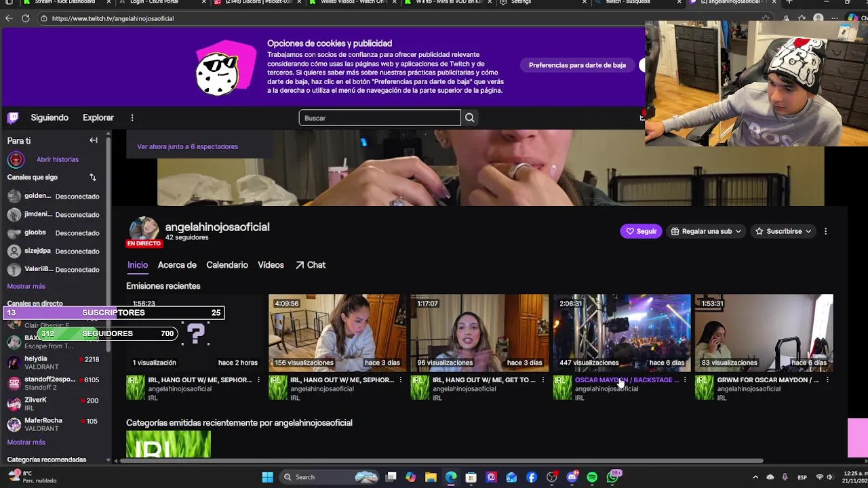This screenshot has height=488, width=868.
Task: Open the 1:17:07 video thumbnail
Action: pyautogui.click(x=479, y=333)
